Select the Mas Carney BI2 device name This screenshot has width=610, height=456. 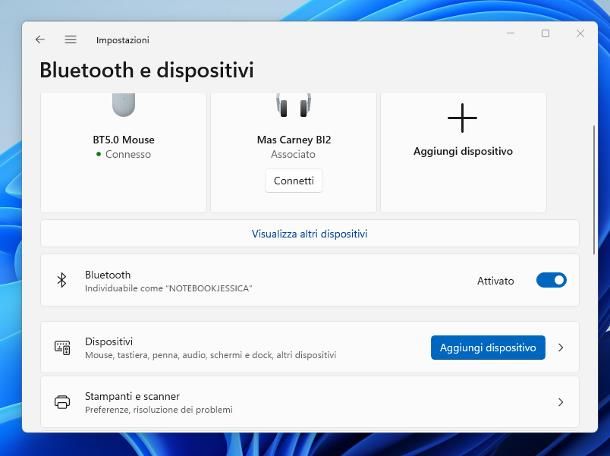[294, 140]
